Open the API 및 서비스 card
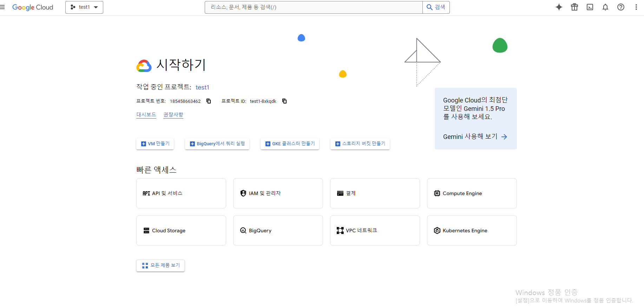This screenshot has height=307, width=644. 181,193
